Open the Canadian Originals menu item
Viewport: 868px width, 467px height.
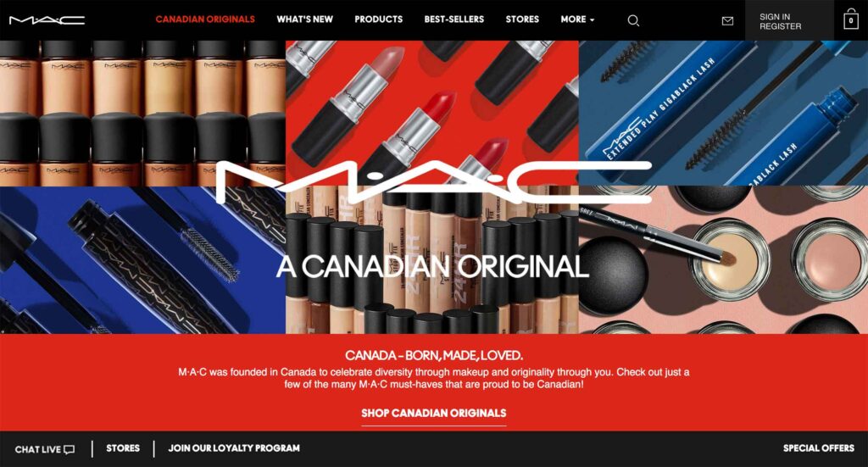coord(205,19)
